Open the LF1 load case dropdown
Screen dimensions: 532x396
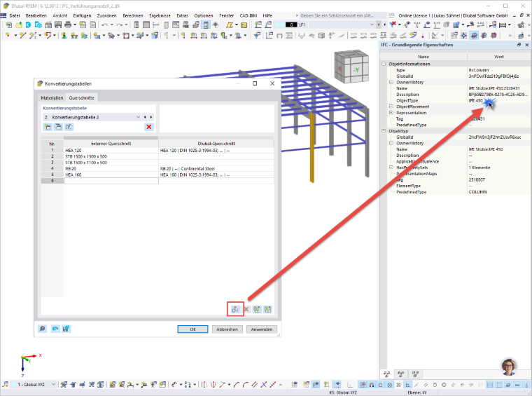pyautogui.click(x=372, y=25)
